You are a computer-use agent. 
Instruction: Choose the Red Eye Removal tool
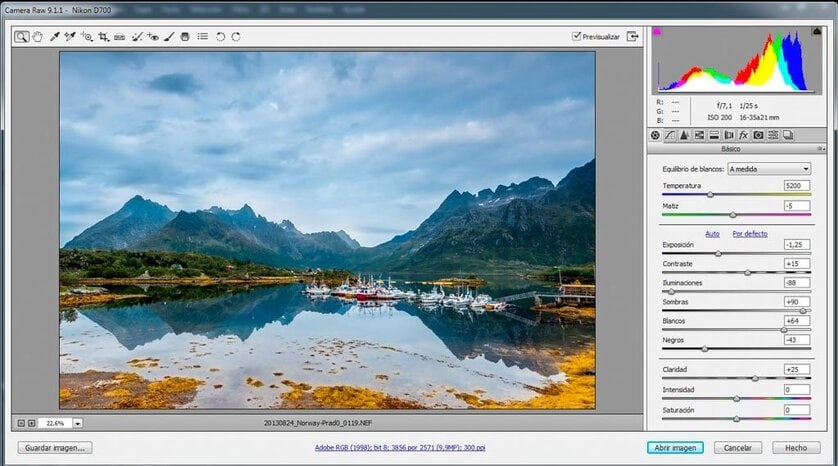(153, 37)
